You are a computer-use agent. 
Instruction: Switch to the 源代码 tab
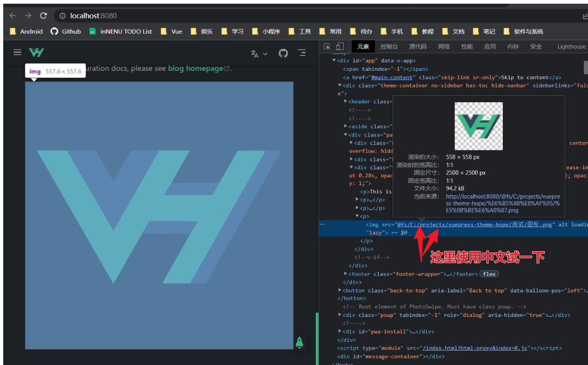point(418,46)
